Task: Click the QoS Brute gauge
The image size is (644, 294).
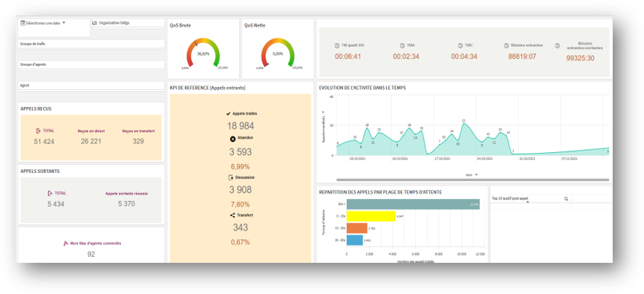Action: point(204,53)
